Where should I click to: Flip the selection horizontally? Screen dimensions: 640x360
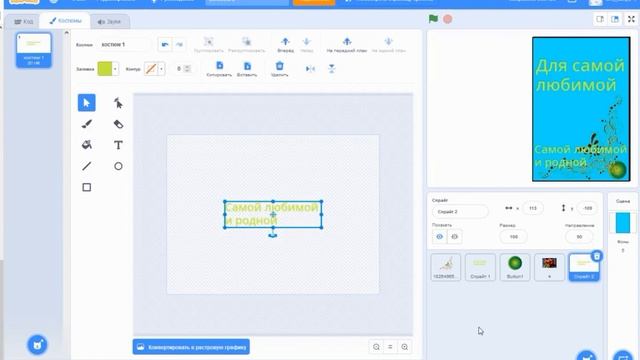(310, 69)
